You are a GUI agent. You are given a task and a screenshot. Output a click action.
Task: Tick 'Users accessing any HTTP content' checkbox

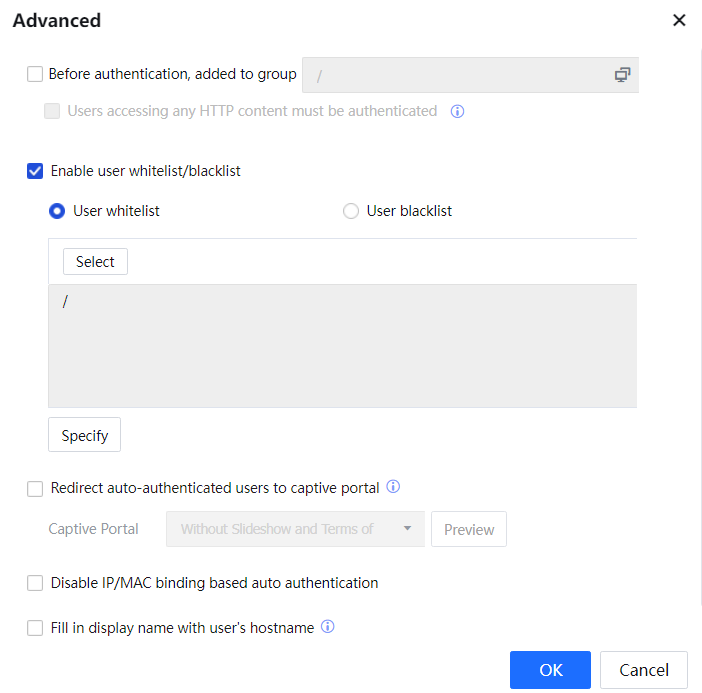pos(52,111)
